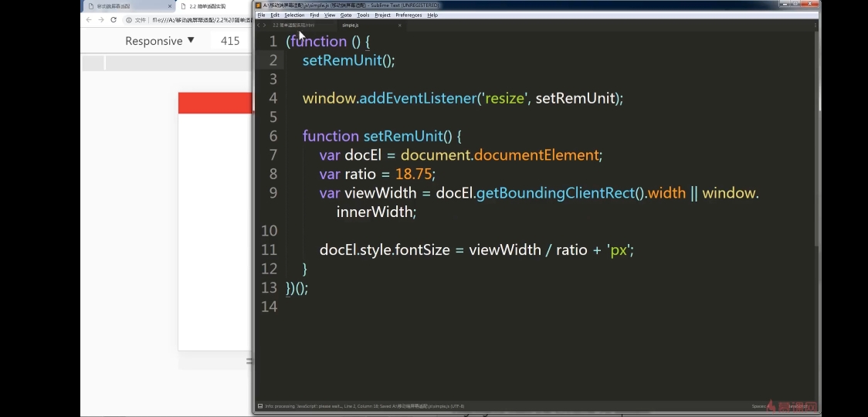Click line number 11 in the gutter

(x=269, y=249)
